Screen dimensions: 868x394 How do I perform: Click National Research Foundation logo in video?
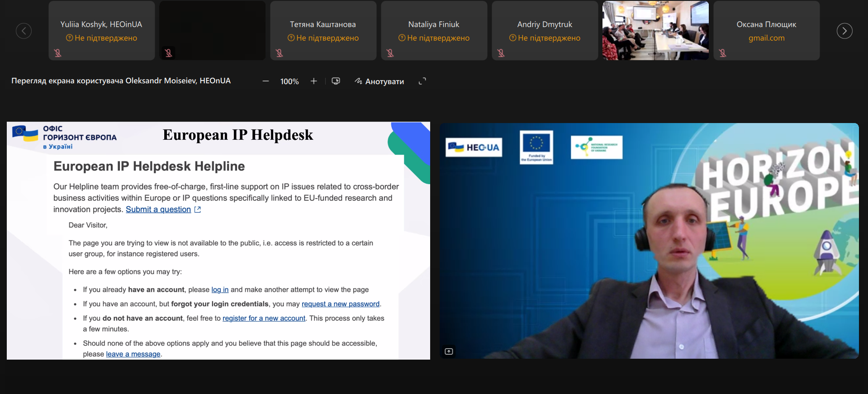[597, 147]
